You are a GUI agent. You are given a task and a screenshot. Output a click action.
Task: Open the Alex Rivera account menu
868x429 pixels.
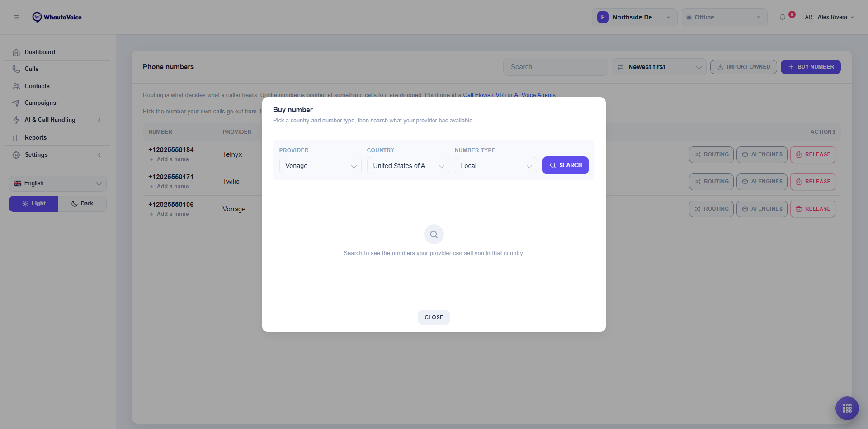pyautogui.click(x=829, y=17)
